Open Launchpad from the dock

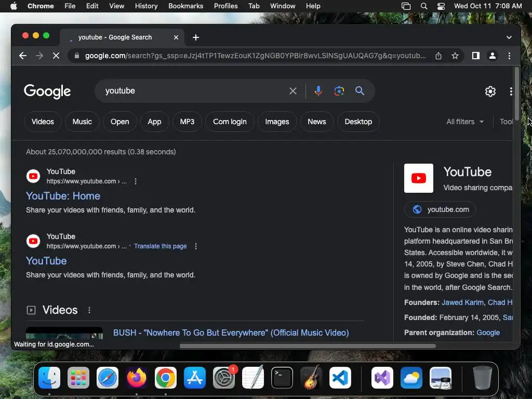[78, 377]
